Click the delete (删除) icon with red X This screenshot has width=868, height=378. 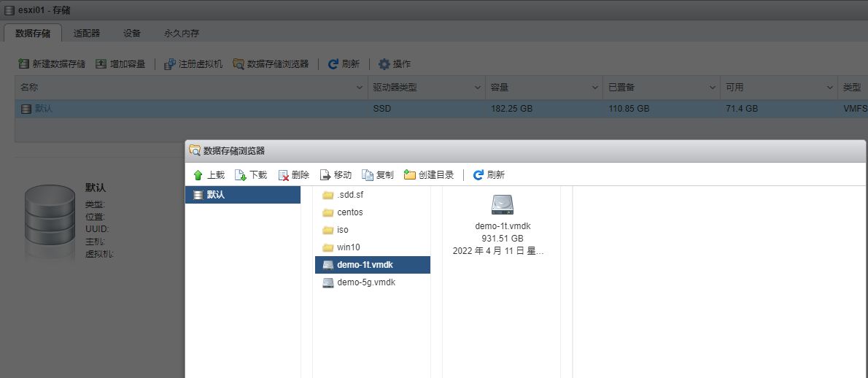tap(284, 175)
